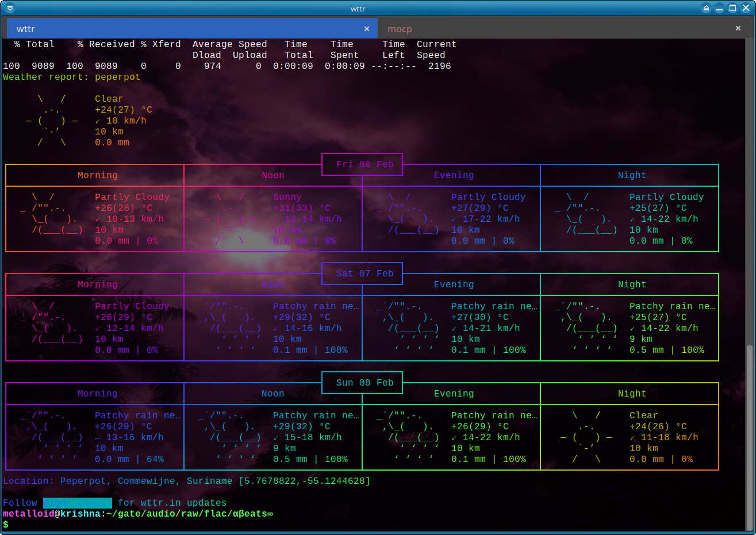Click the Fri 06 Feb date header
756x535 pixels.
click(364, 164)
